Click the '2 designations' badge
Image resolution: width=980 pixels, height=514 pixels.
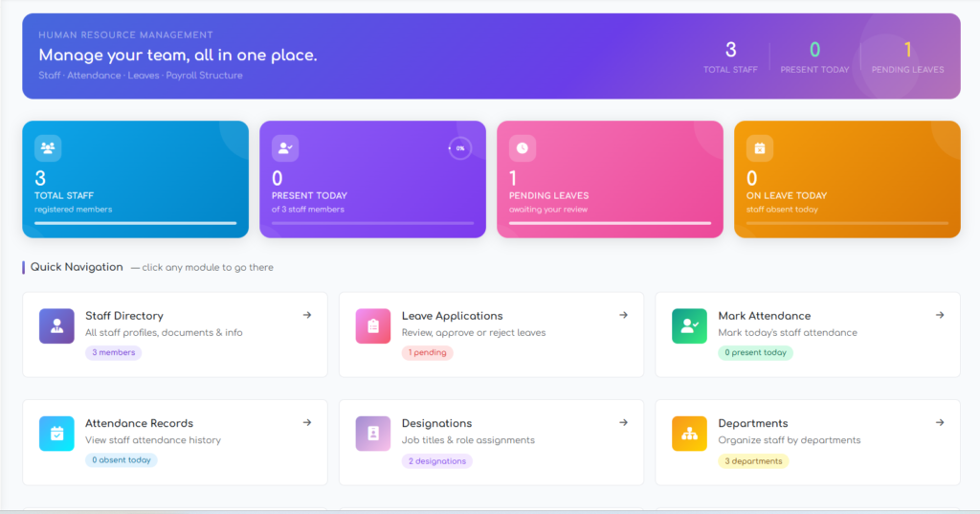click(436, 460)
